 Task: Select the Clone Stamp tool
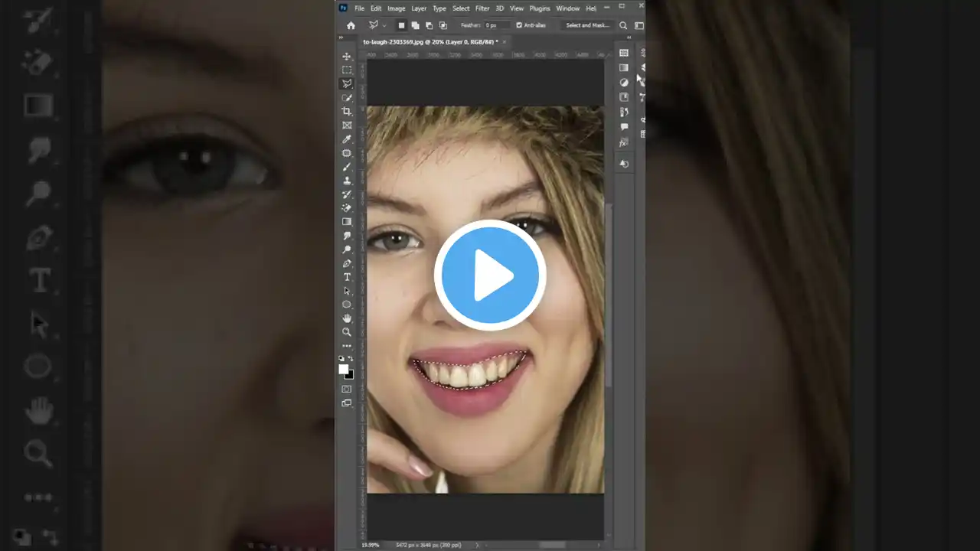click(347, 181)
